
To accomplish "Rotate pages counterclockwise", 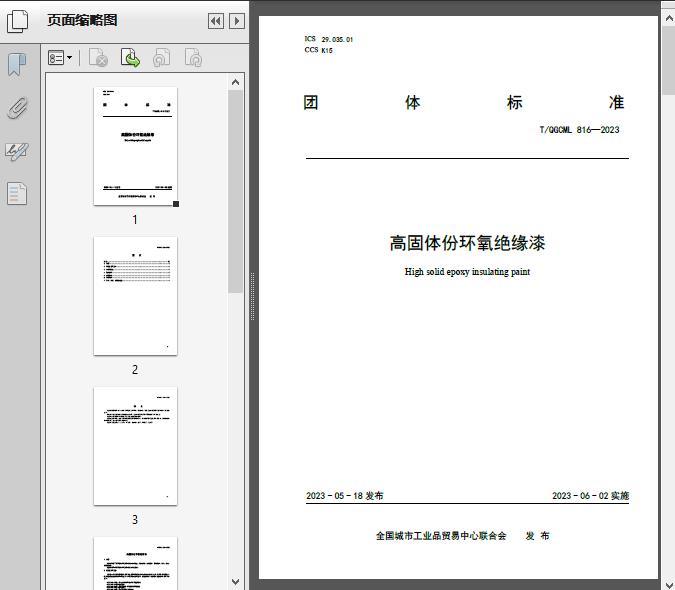I will (161, 59).
